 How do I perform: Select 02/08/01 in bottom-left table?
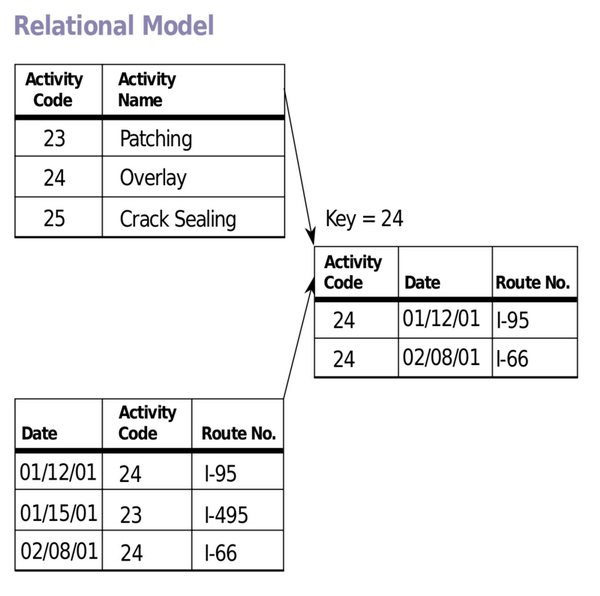59,551
